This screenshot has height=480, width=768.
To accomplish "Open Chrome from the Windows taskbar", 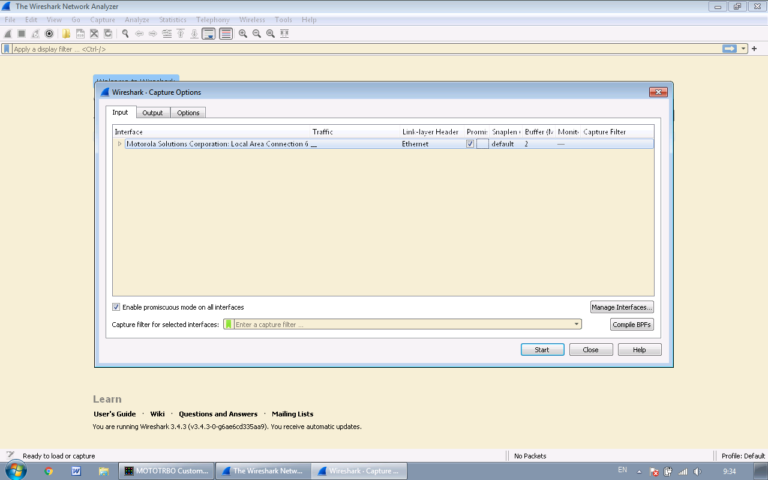I will coord(49,471).
